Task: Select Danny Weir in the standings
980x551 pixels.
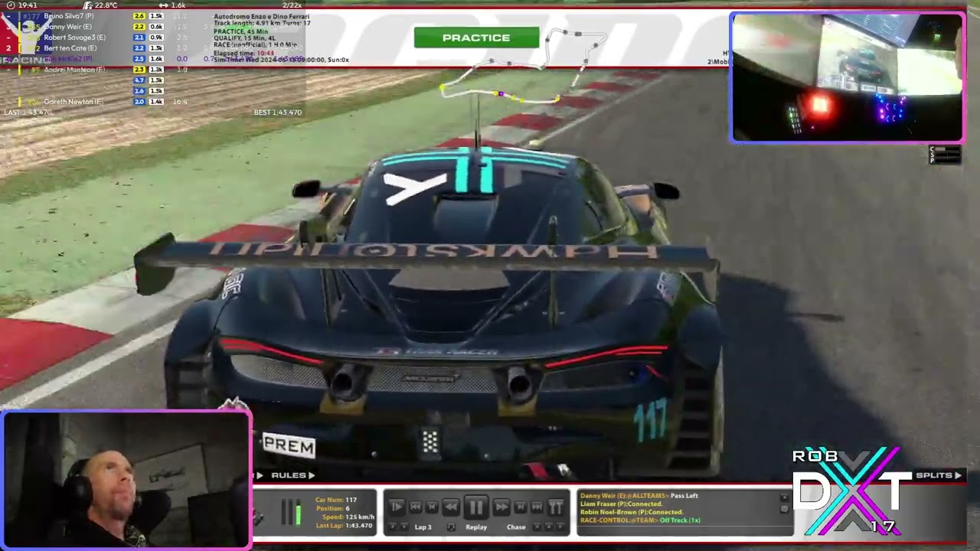Action: click(x=68, y=27)
